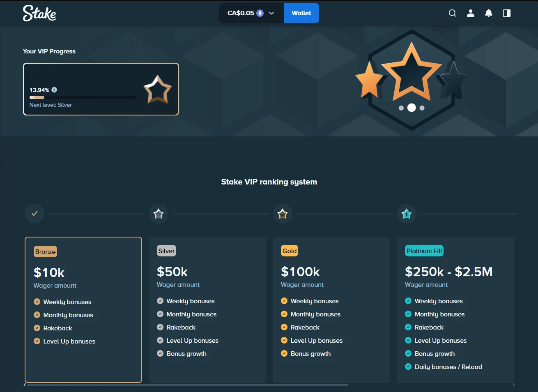
Task: Click the Platinum I-III tier badge
Action: point(424,251)
